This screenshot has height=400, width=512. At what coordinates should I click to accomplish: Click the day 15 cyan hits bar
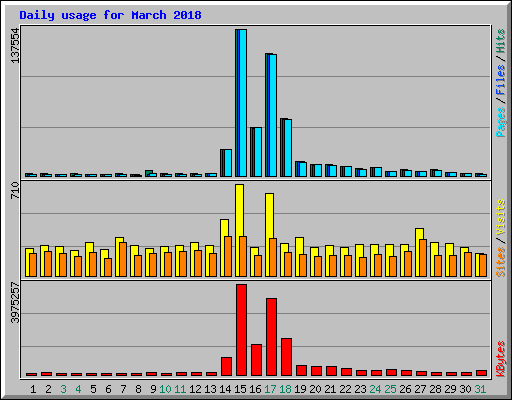(243, 103)
